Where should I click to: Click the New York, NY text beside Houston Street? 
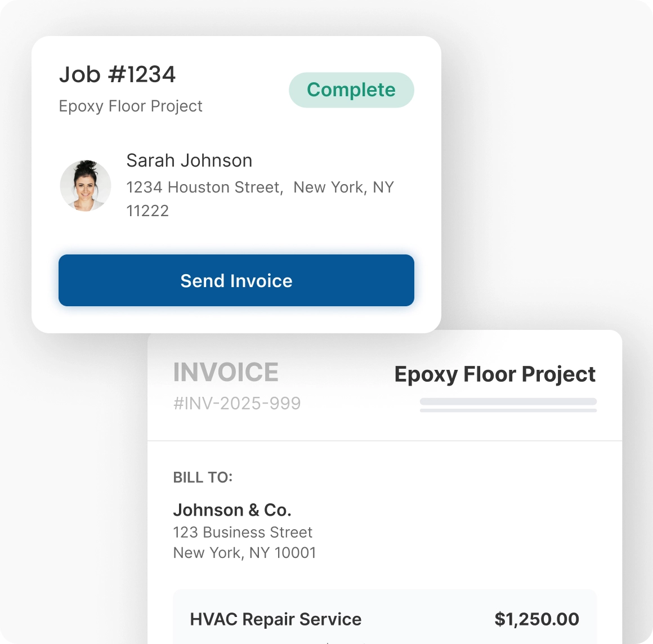click(343, 187)
